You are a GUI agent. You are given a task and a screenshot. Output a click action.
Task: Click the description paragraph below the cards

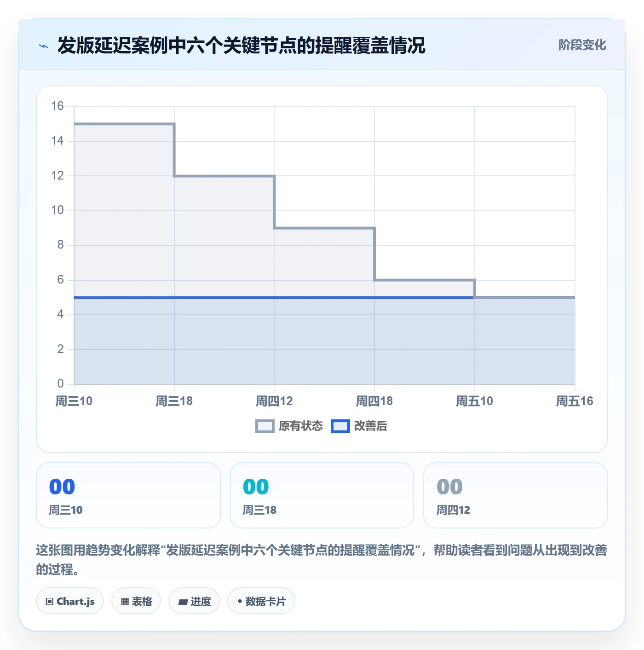pos(322,560)
